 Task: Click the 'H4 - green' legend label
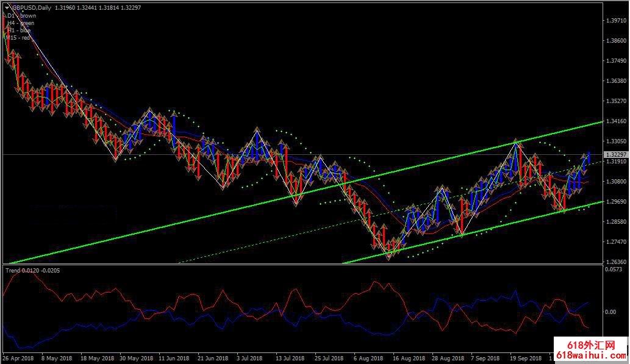21,23
